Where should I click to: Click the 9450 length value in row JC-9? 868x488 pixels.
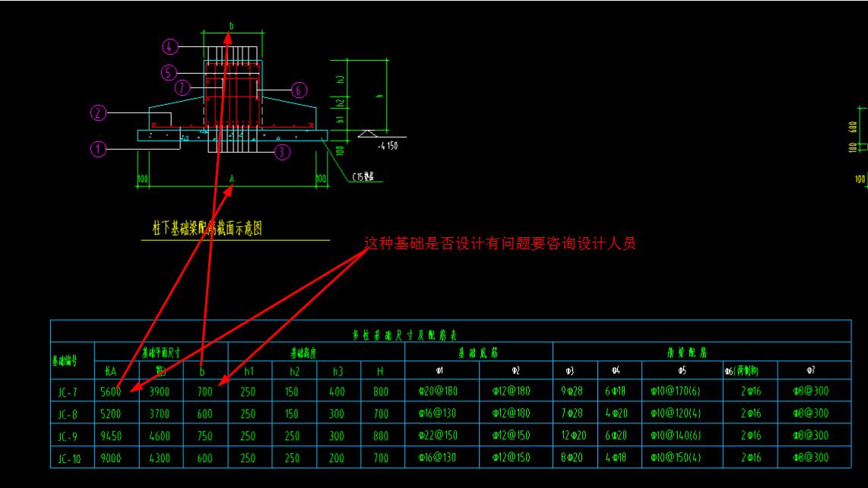[111, 436]
